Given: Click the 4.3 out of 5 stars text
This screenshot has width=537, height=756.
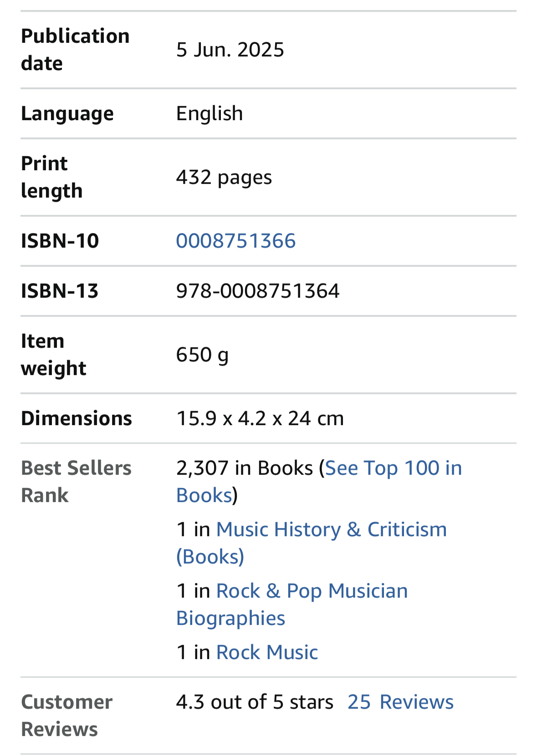Looking at the screenshot, I should [x=255, y=702].
